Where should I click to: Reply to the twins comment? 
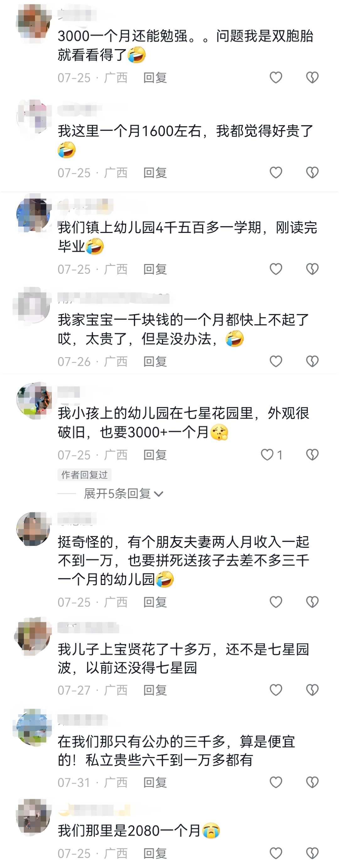[x=155, y=78]
